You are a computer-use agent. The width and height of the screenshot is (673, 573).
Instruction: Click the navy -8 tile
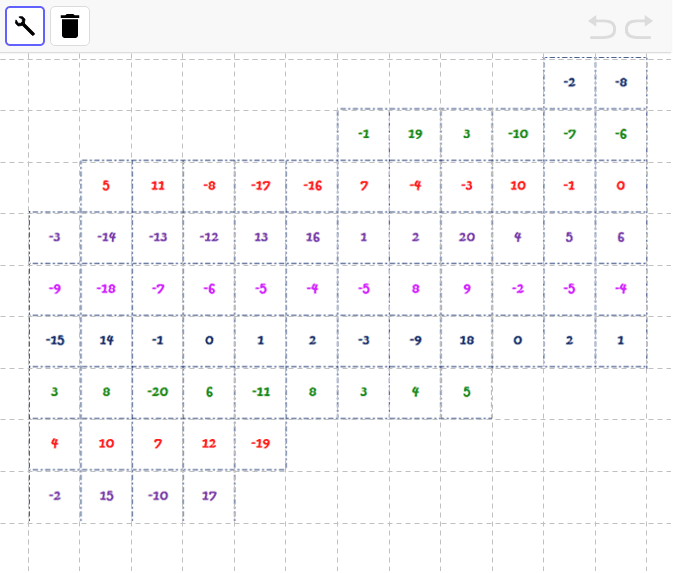pos(621,82)
